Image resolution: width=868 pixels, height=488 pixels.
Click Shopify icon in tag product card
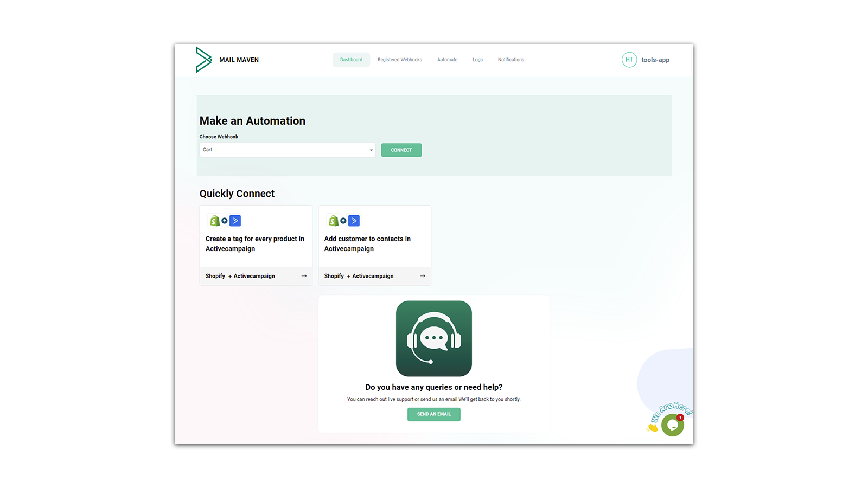[215, 221]
